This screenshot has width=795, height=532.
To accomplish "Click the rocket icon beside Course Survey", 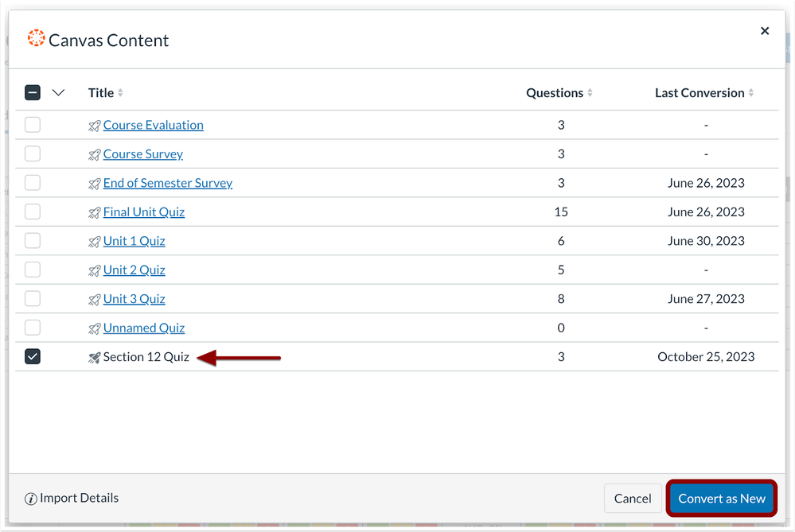I will click(95, 154).
